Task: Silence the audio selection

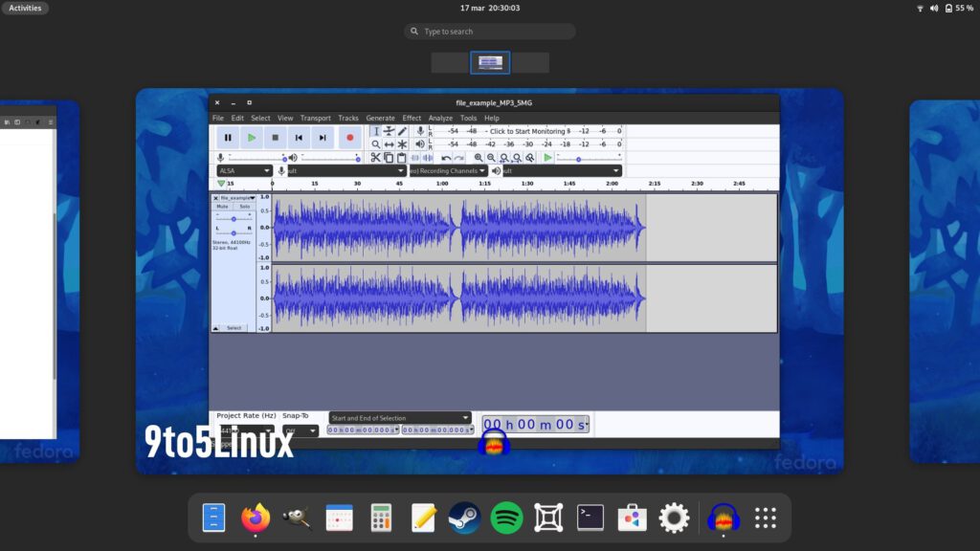Action: [x=428, y=158]
